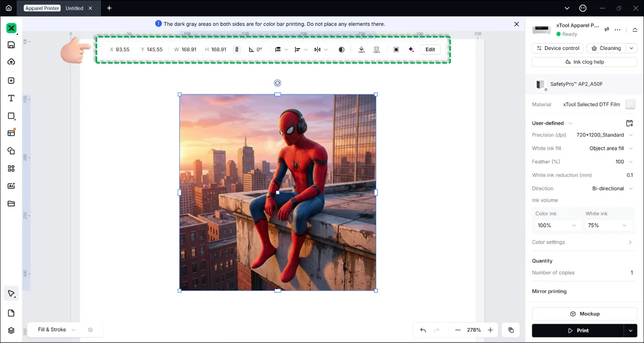644x343 pixels.
Task: Click the fill bucket icon in toolbar
Action: (361, 49)
